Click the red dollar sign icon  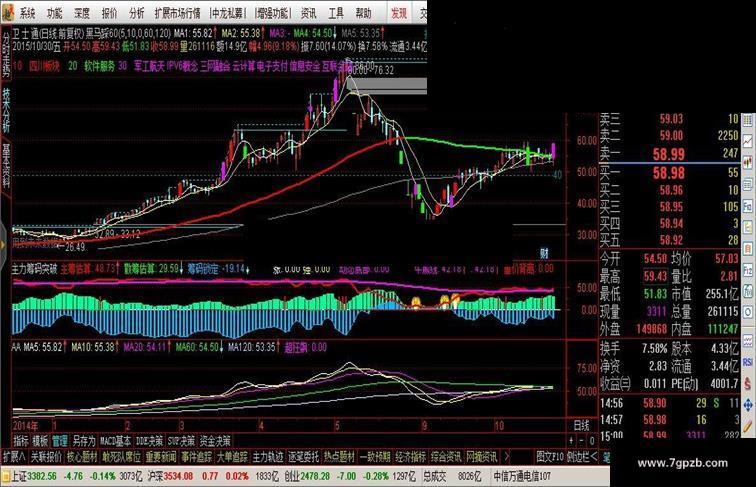(x=748, y=383)
